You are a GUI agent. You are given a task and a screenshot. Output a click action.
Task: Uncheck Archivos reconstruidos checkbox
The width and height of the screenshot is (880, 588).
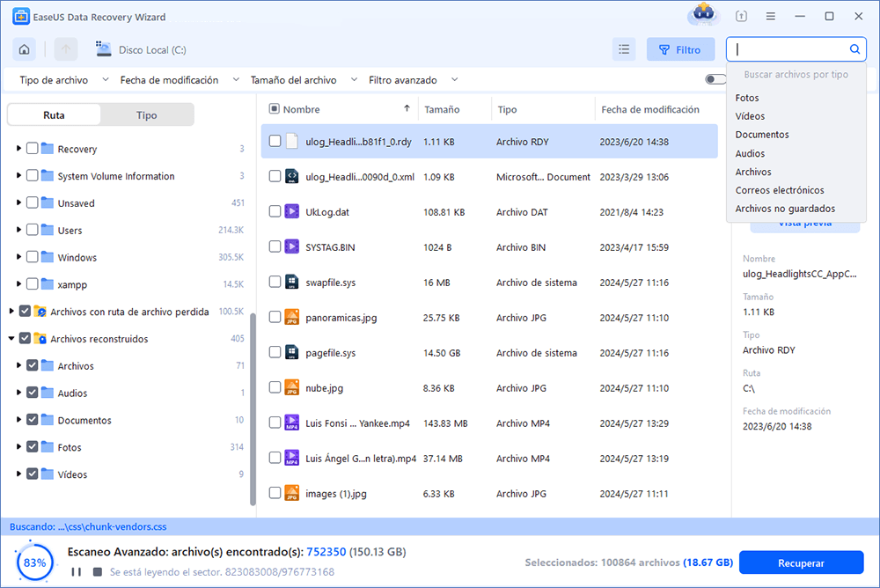pos(25,338)
